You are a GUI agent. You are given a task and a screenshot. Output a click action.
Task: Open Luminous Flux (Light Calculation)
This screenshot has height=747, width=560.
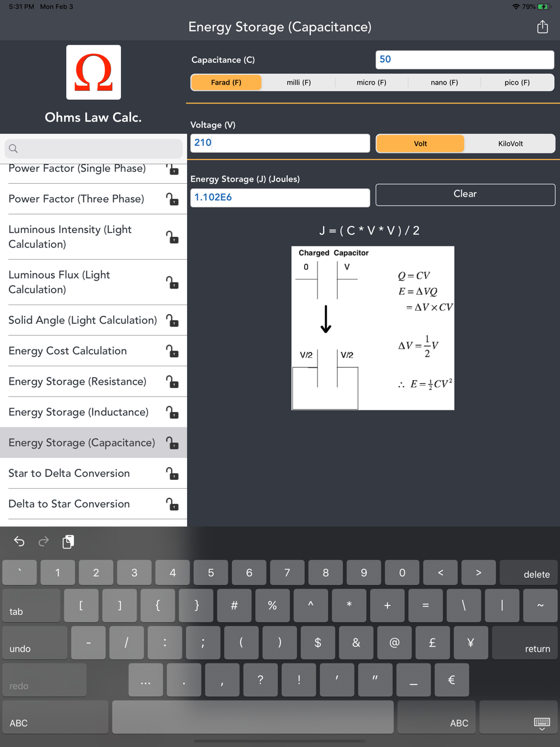tap(94, 282)
